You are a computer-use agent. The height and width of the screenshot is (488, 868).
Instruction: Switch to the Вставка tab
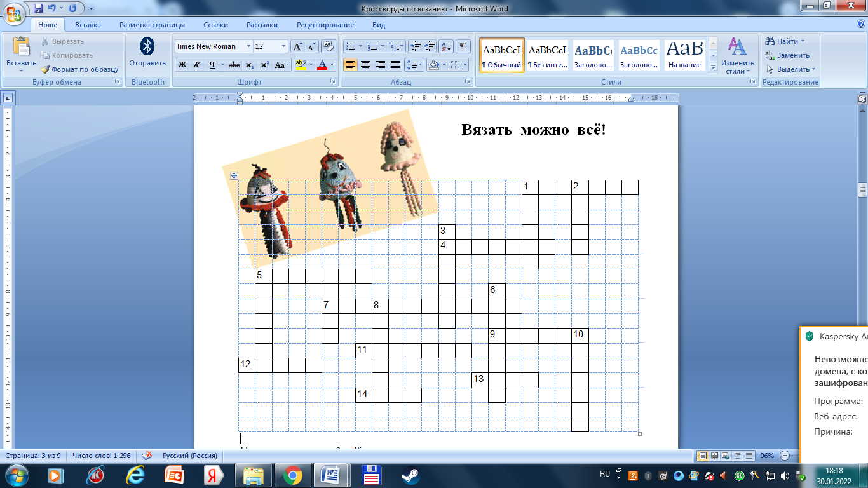point(88,25)
